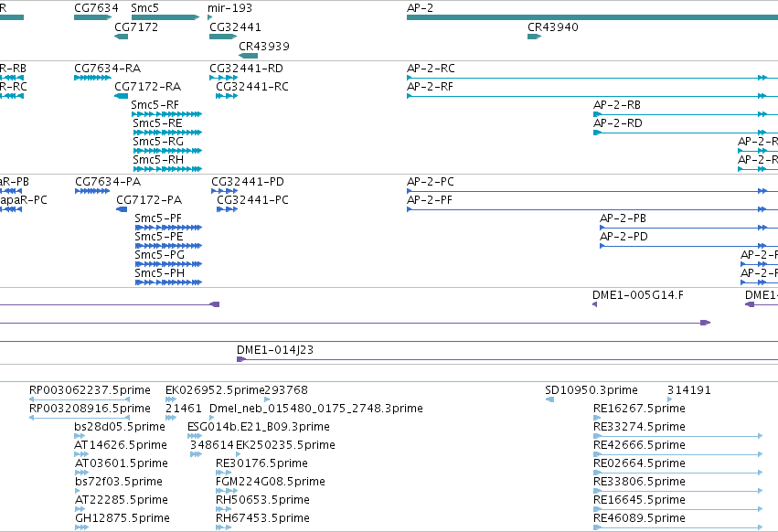The height and width of the screenshot is (532, 778).
Task: Select transcript AP-2-RD
Action: click(x=618, y=123)
